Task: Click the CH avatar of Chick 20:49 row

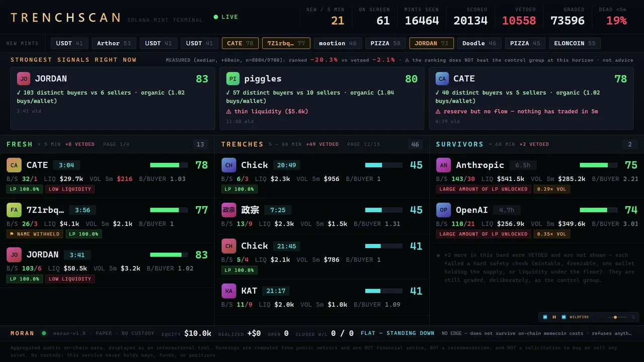Action: (229, 165)
